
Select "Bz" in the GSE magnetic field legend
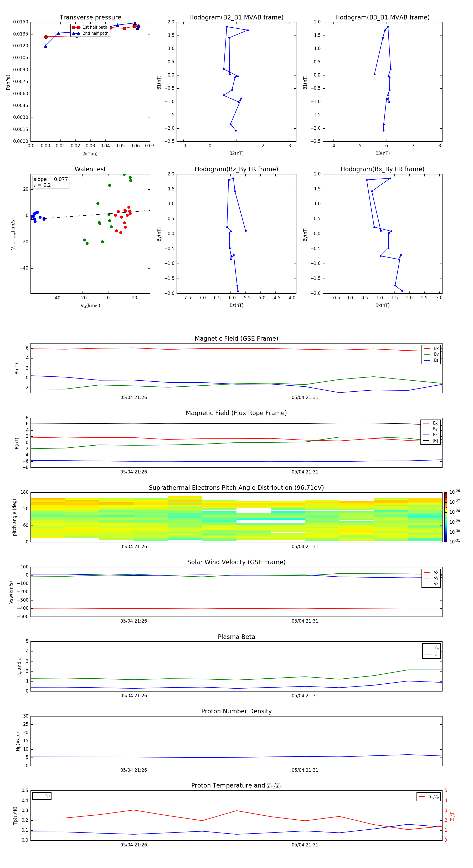tap(431, 361)
